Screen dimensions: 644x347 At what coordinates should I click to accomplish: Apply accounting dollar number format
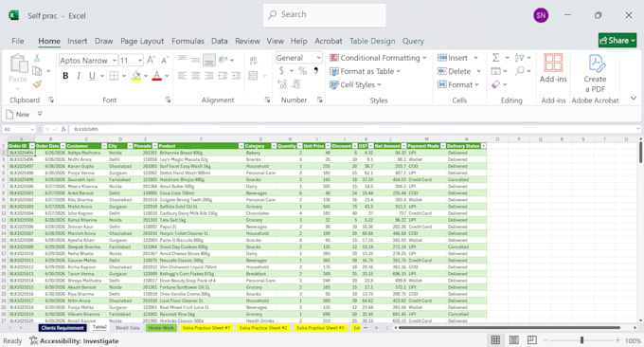pyautogui.click(x=282, y=71)
